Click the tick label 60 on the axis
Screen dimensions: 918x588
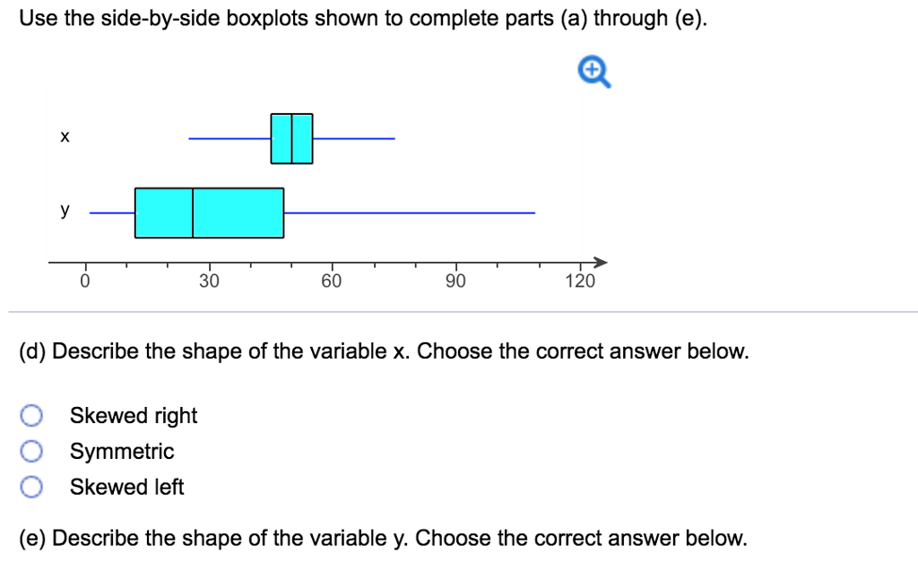pos(332,280)
